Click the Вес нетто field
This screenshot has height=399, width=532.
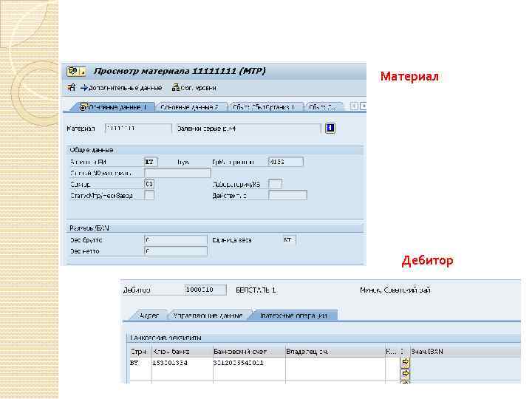click(x=176, y=251)
